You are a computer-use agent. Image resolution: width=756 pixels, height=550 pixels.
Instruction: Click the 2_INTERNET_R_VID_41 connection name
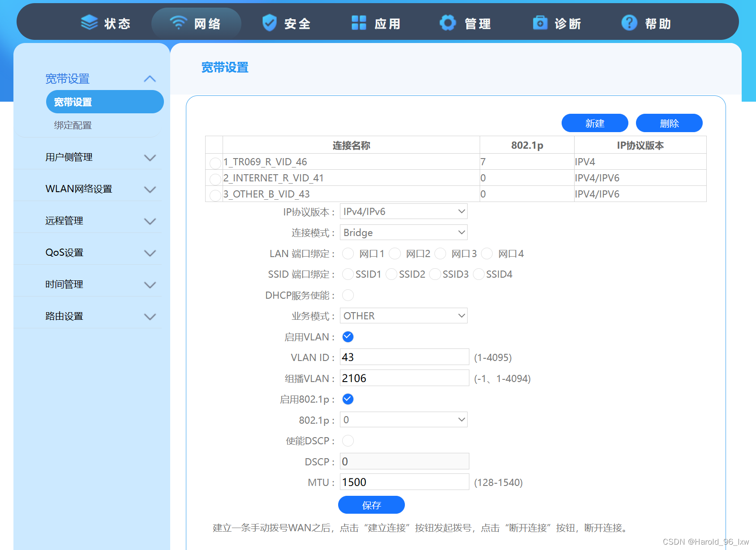point(273,178)
